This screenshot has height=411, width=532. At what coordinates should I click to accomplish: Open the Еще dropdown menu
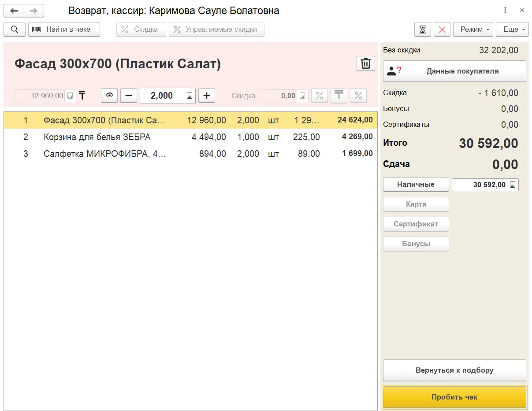tap(512, 30)
